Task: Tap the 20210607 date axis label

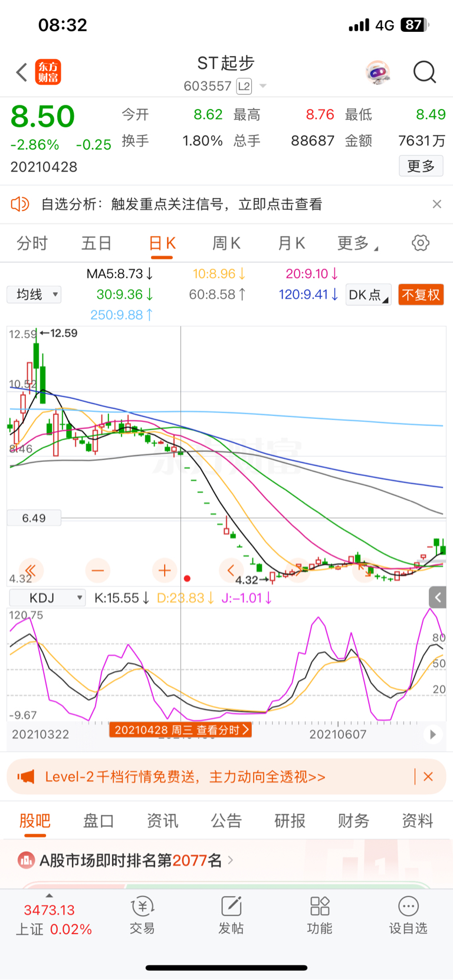Action: click(338, 734)
